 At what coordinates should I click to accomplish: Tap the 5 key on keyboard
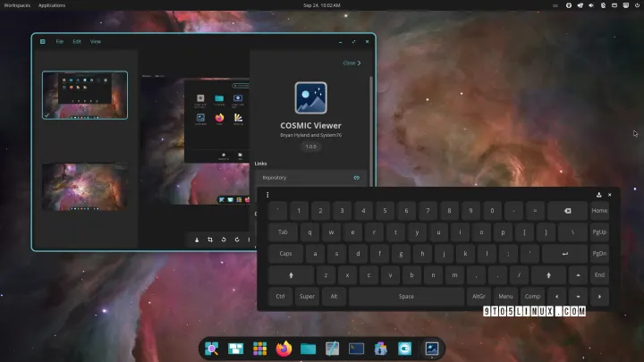point(385,211)
